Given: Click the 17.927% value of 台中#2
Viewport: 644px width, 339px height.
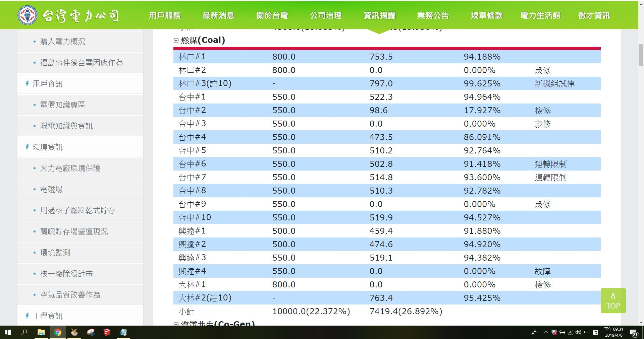Looking at the screenshot, I should (x=482, y=110).
